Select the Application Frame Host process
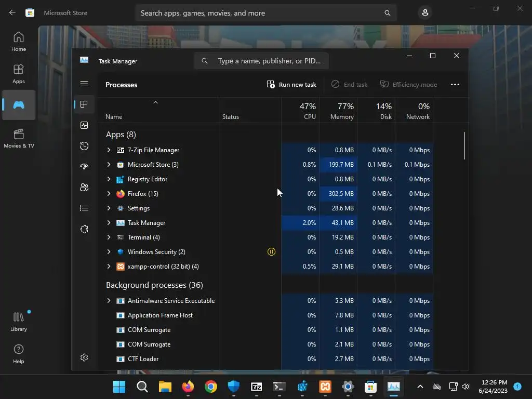 tap(265, 315)
